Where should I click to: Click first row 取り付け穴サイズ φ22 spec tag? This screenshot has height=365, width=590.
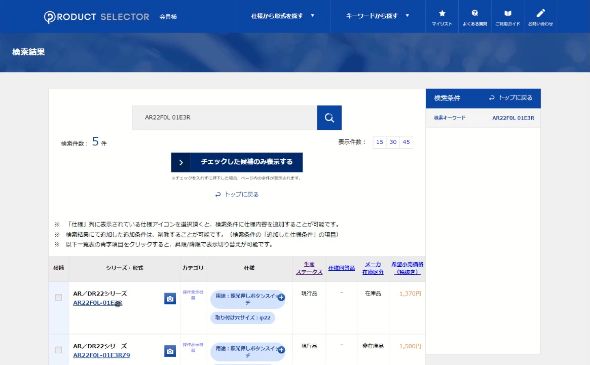pyautogui.click(x=243, y=318)
